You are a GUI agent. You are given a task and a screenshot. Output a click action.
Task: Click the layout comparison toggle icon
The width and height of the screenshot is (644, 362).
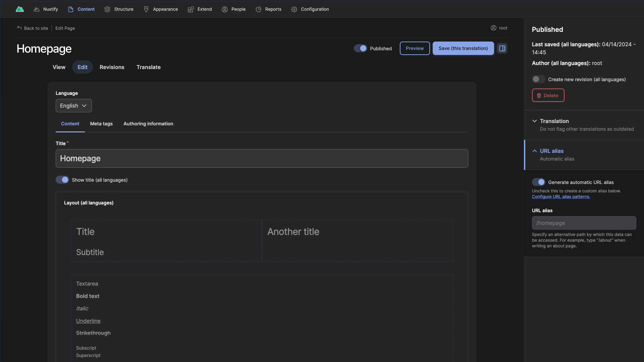point(502,48)
